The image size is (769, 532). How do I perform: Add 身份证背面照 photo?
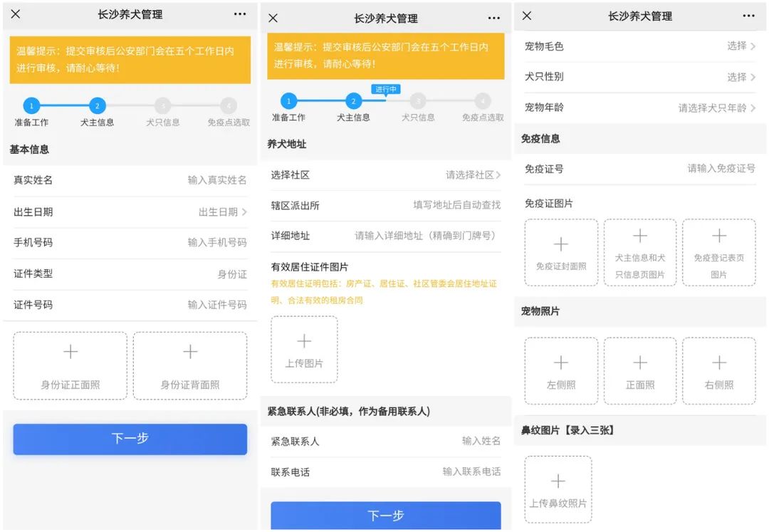click(190, 366)
